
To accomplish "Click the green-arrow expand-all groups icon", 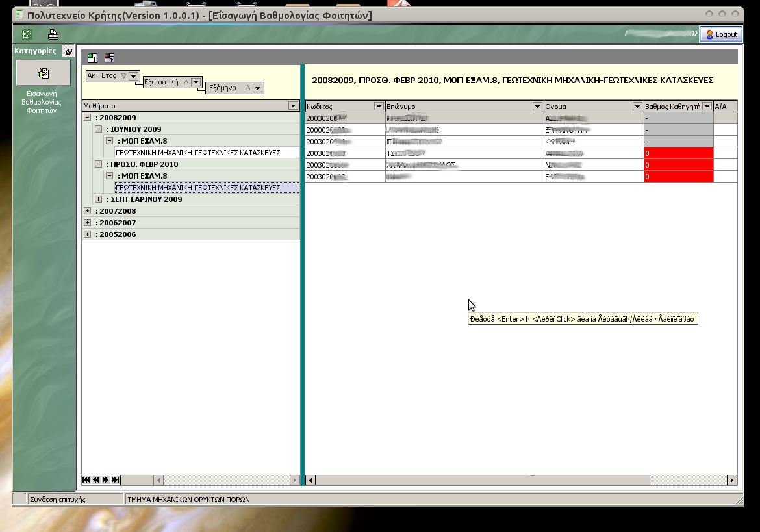I will (x=92, y=58).
